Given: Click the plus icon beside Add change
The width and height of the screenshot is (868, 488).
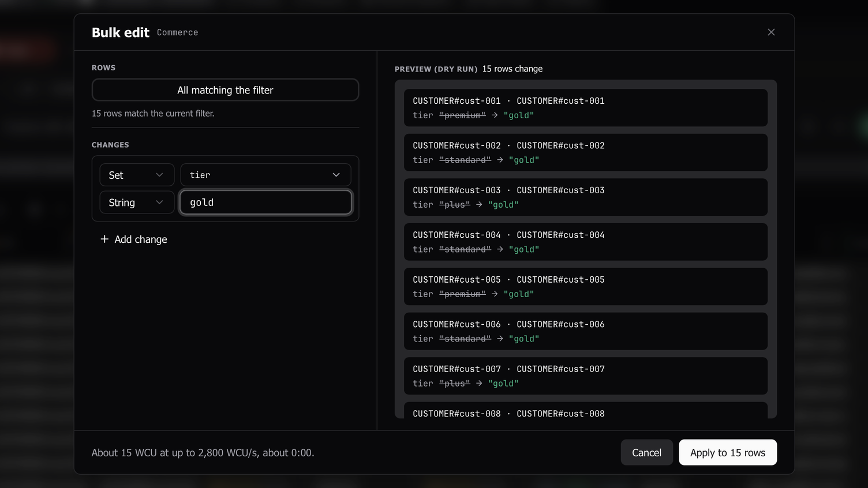Looking at the screenshot, I should pos(104,239).
